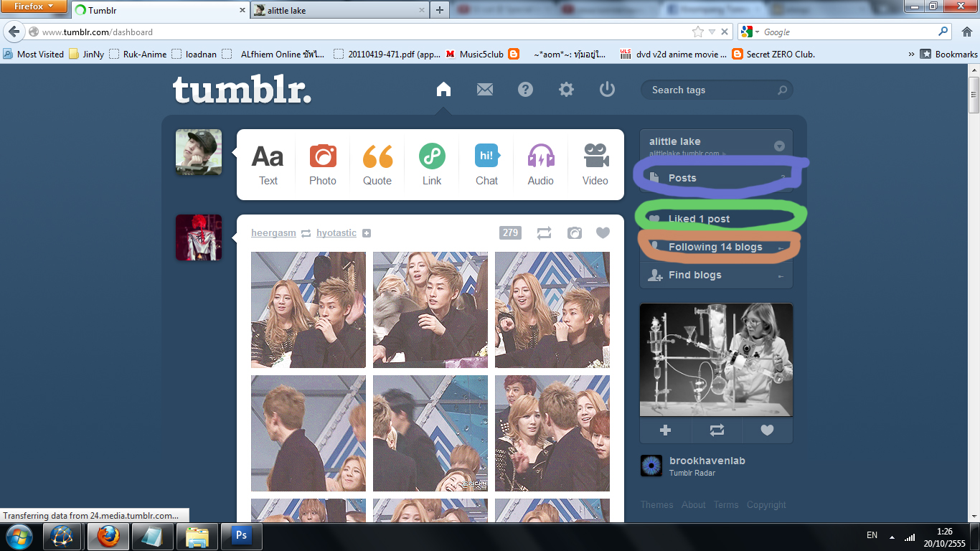Follow the Radar blog with plus button

point(666,430)
